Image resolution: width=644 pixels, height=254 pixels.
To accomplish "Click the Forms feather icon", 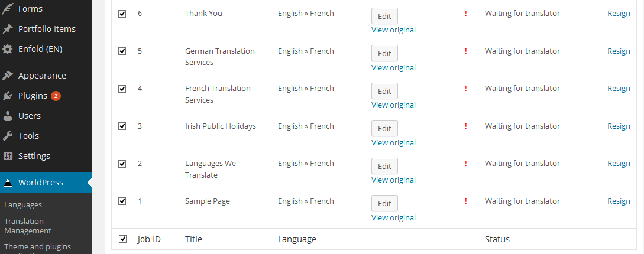I will tap(8, 9).
